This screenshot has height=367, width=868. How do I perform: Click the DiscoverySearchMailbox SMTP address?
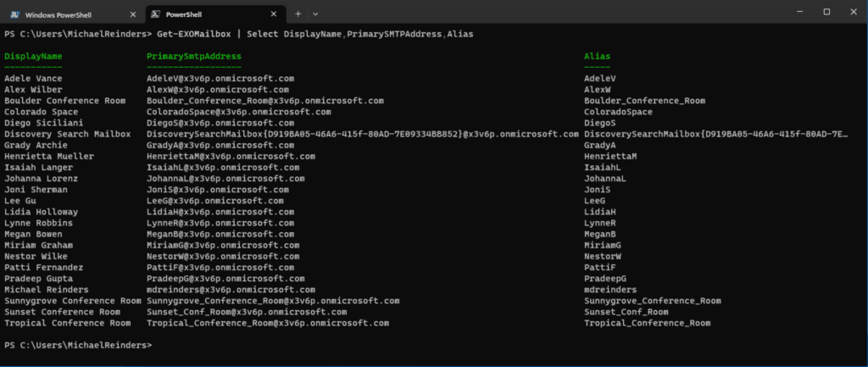[x=363, y=134]
